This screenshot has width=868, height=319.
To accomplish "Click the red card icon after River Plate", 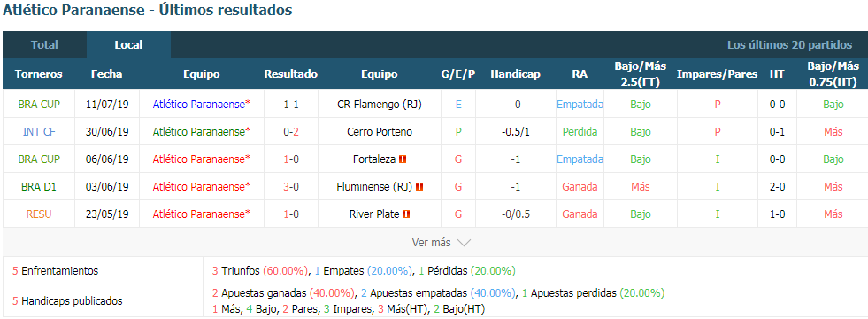I will [406, 214].
